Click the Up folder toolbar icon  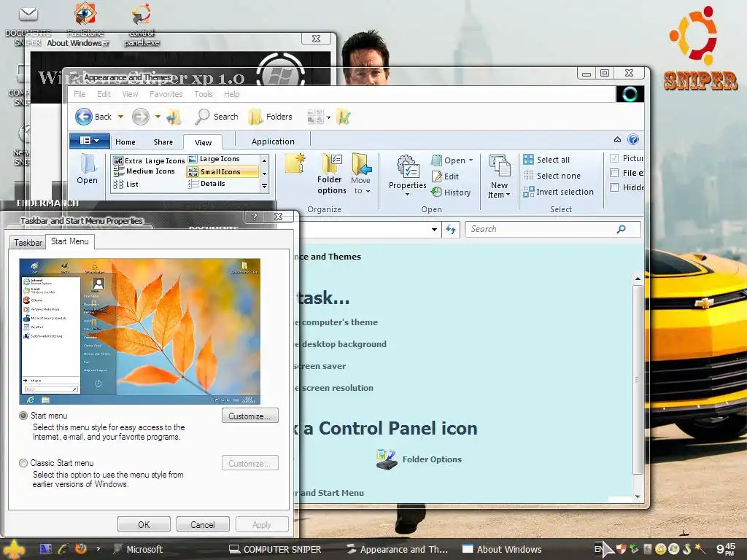pyautogui.click(x=174, y=117)
